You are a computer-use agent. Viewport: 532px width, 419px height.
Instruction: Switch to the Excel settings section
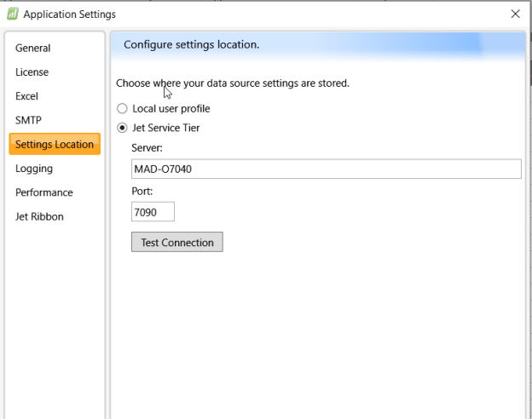[x=26, y=96]
